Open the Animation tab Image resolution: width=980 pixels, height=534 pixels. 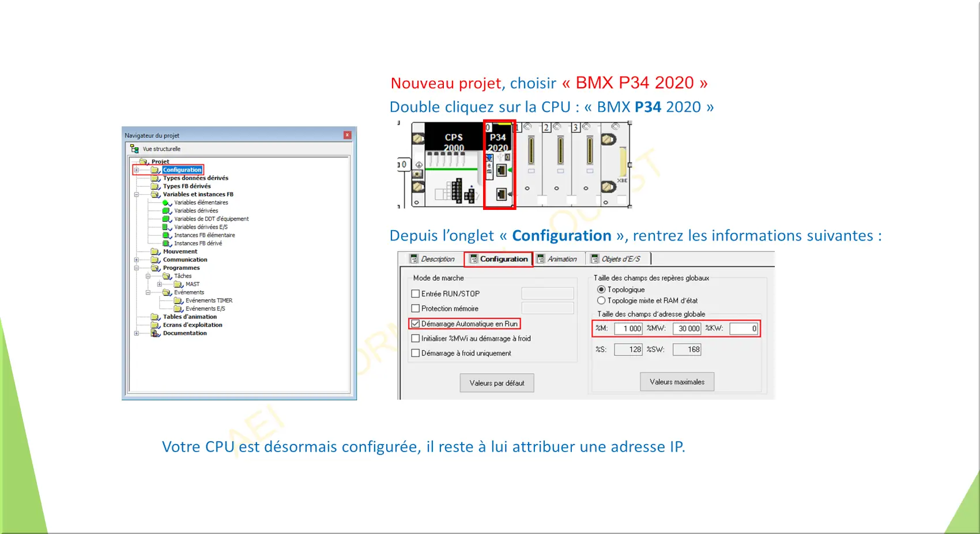[x=557, y=259]
